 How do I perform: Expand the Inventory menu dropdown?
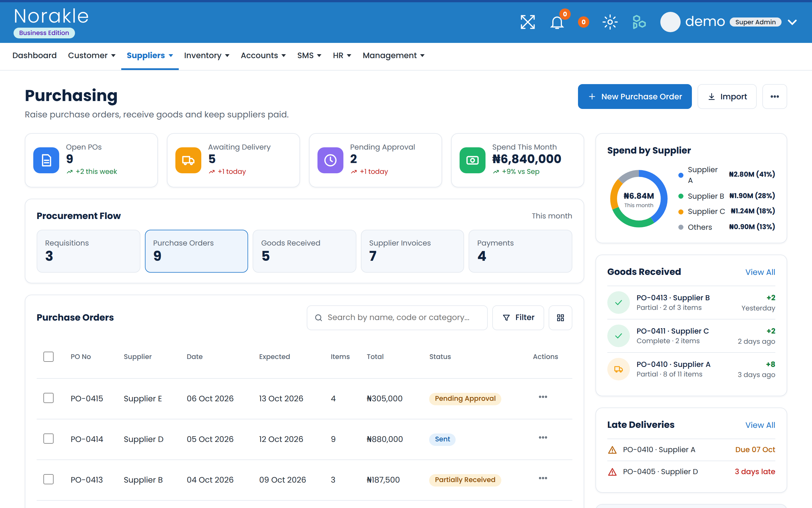point(206,55)
